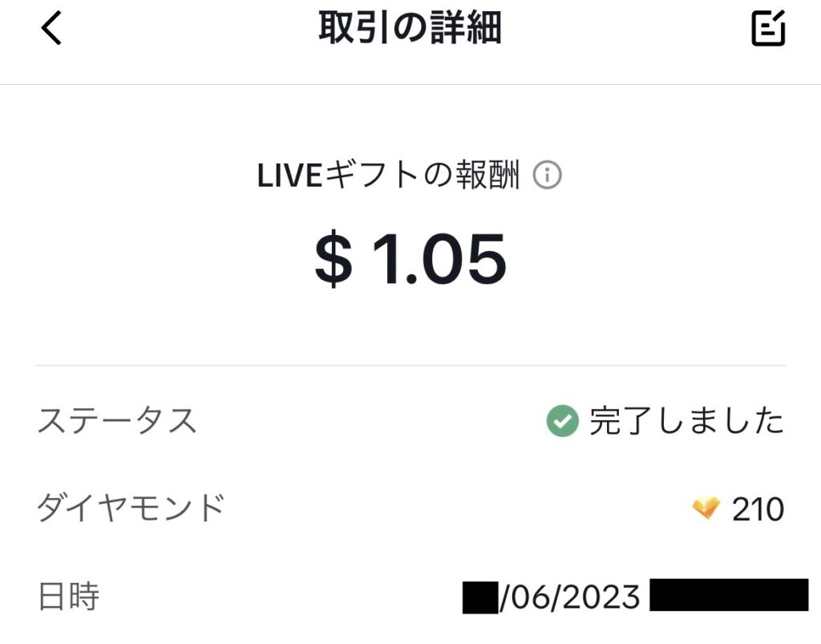Click the 210 diamond count value

tap(757, 506)
